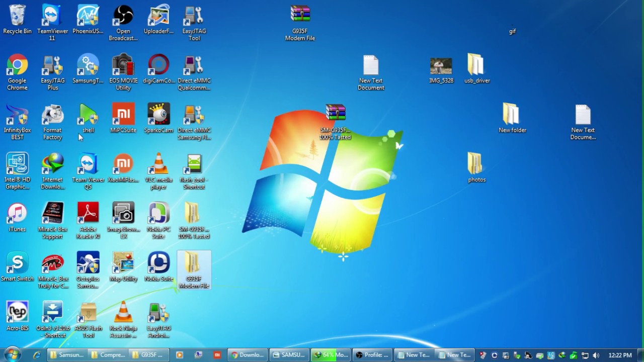Open Team Viewer QS shortcut
Image resolution: width=644 pixels, height=362 pixels.
pos(88,171)
